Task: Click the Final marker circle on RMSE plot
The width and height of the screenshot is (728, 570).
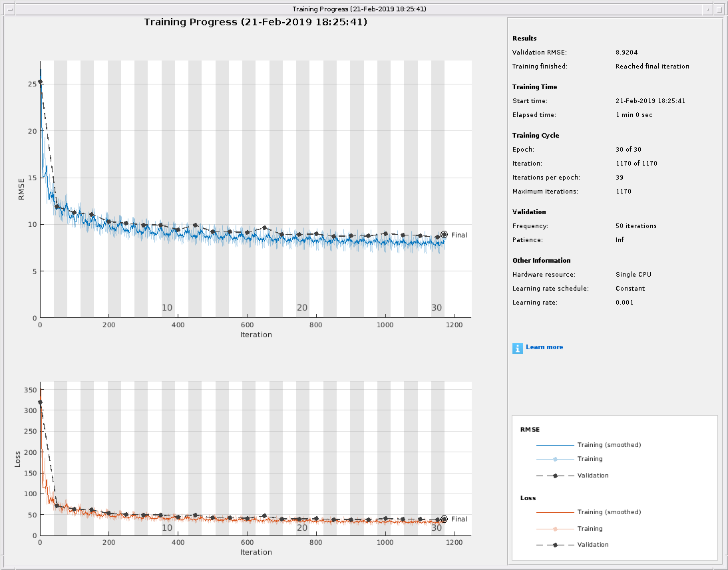Action: [x=444, y=235]
